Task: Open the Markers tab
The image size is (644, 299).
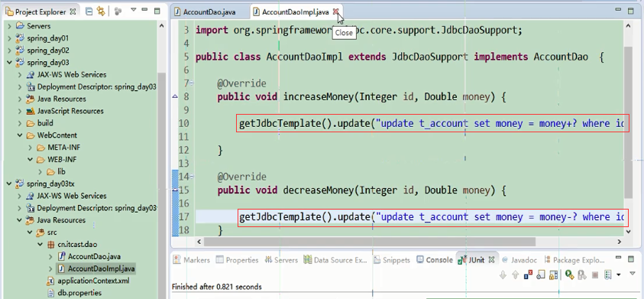Action: pyautogui.click(x=192, y=260)
